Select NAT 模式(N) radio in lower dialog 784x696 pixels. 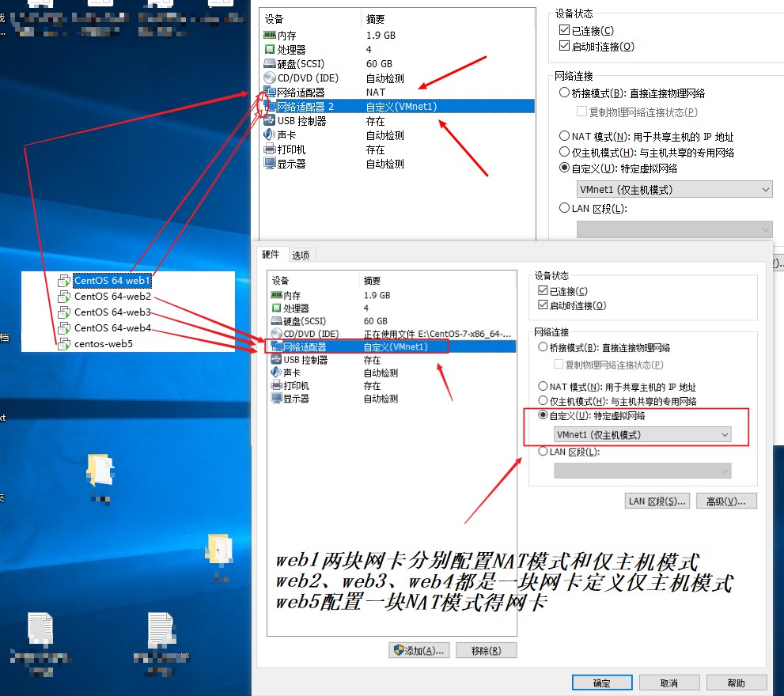pos(543,386)
